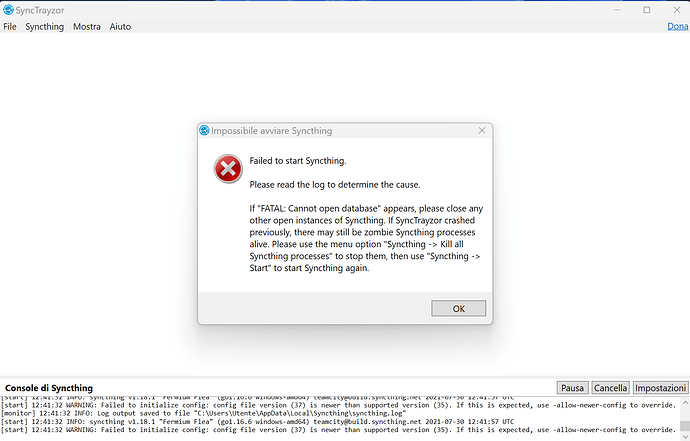Click the dialog title bar Syncthing icon

click(204, 130)
